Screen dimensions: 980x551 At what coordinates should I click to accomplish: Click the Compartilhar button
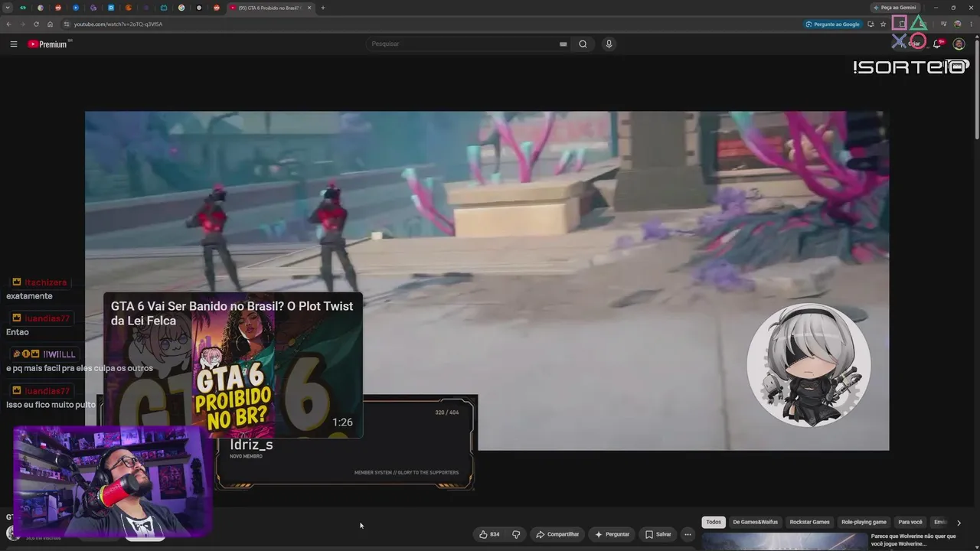click(557, 534)
